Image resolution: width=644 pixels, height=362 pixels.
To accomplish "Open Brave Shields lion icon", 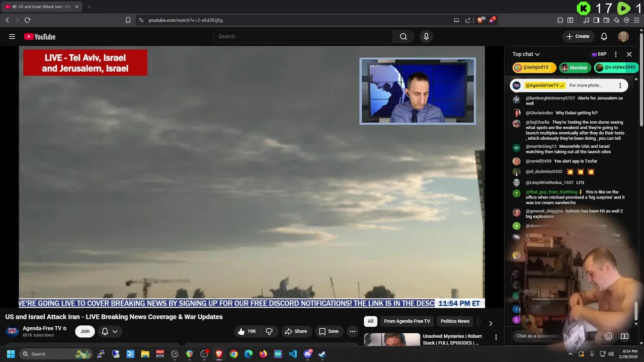I will tap(480, 20).
